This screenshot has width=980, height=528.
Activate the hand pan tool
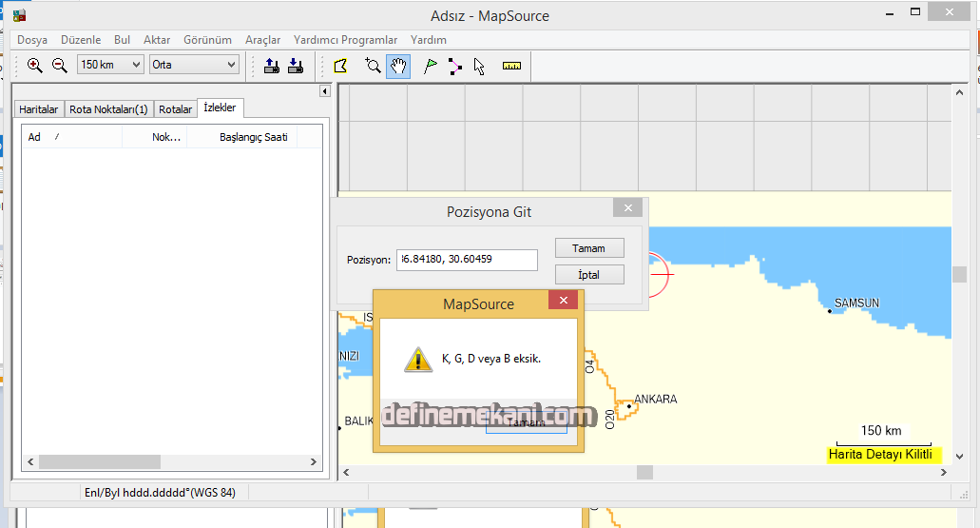point(398,66)
